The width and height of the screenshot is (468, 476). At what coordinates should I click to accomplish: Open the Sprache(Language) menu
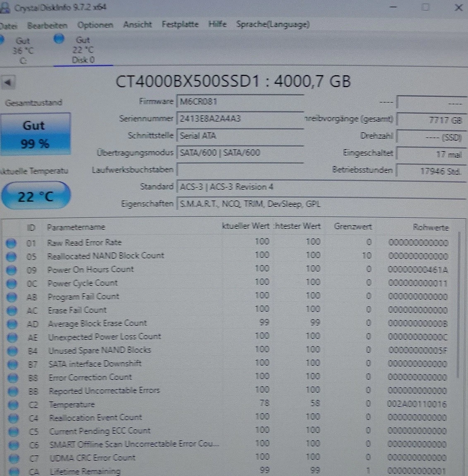pos(273,24)
